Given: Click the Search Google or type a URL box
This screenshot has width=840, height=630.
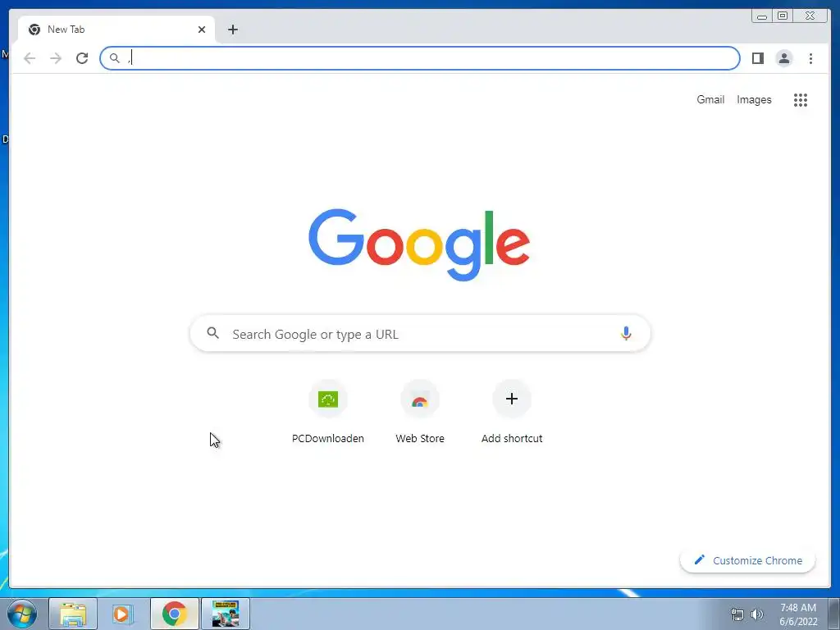Looking at the screenshot, I should (x=420, y=334).
